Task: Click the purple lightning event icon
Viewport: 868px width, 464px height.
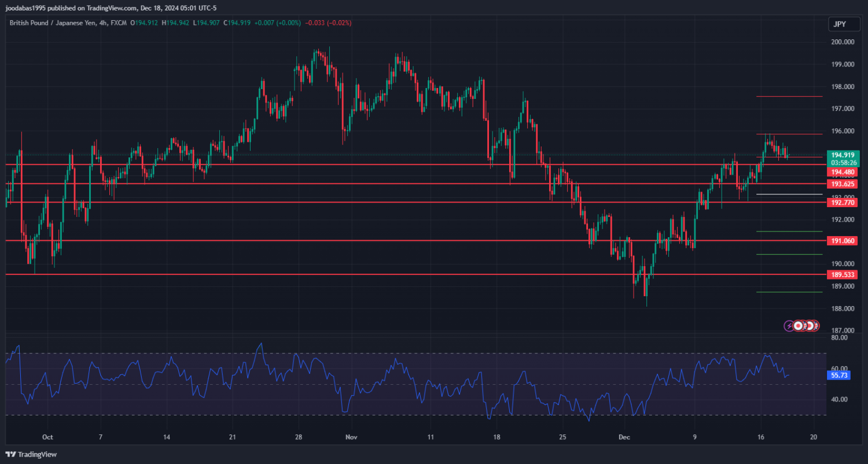Action: click(x=789, y=326)
